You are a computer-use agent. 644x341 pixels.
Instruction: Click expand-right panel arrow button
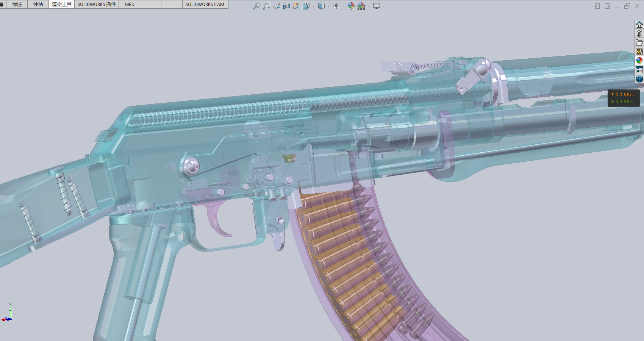click(x=607, y=6)
